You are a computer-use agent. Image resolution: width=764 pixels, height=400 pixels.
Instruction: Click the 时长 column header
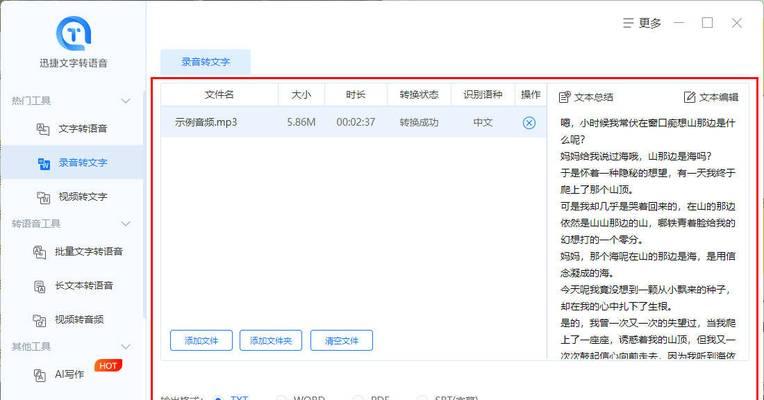(x=356, y=95)
